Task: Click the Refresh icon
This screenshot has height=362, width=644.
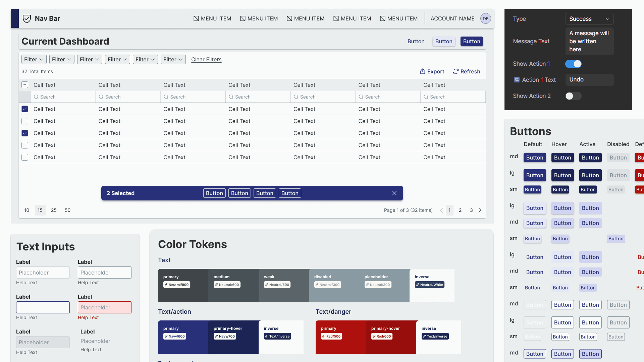Action: [456, 71]
